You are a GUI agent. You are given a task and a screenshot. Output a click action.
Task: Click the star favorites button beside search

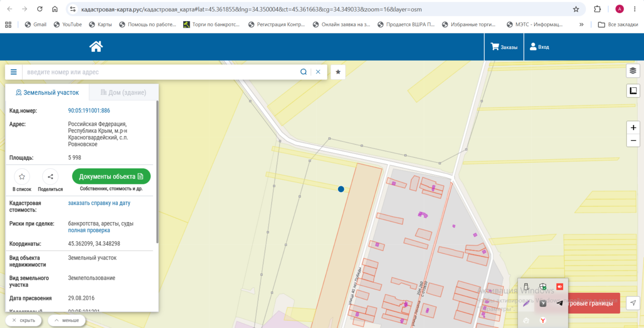point(338,72)
